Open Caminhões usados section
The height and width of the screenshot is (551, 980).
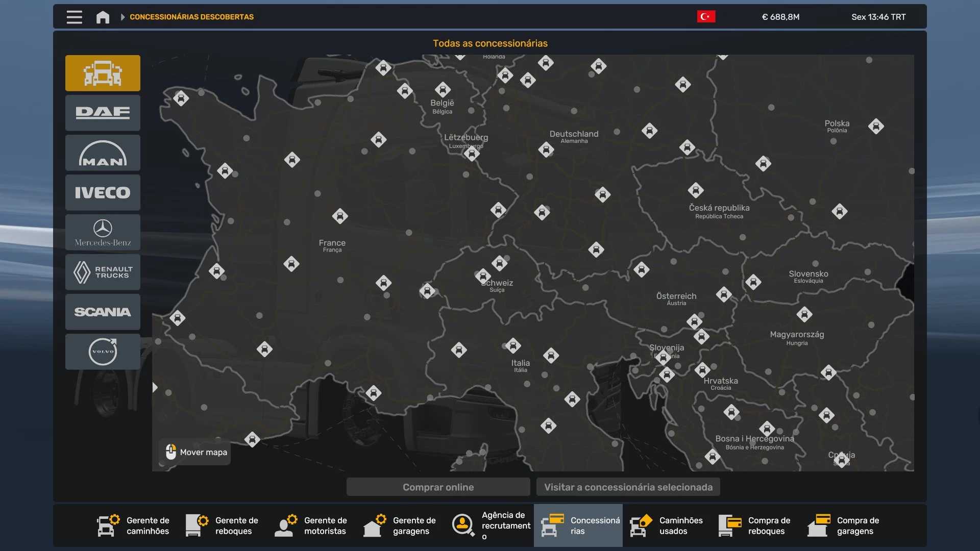pos(667,525)
